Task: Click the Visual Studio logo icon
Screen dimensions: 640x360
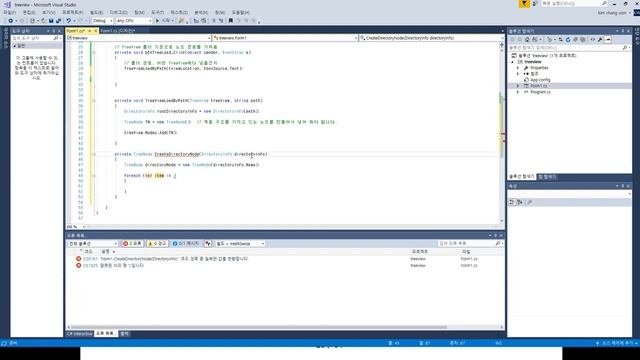Action: (7, 4)
